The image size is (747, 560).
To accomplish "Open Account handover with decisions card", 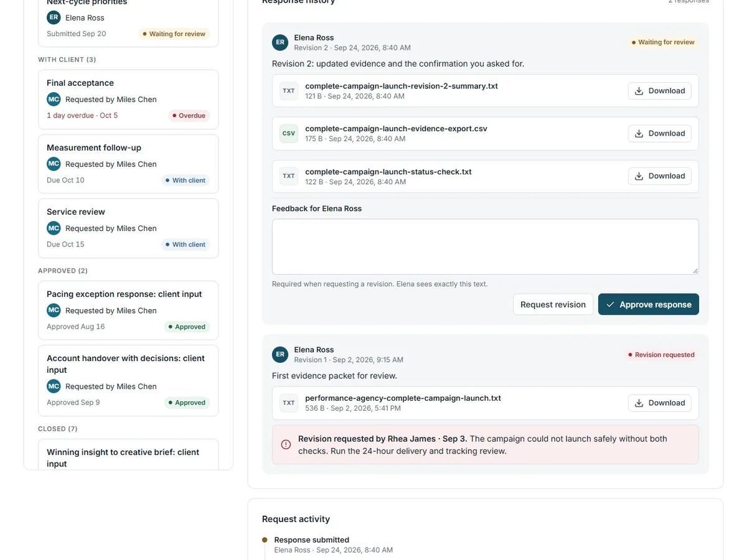I will (128, 380).
